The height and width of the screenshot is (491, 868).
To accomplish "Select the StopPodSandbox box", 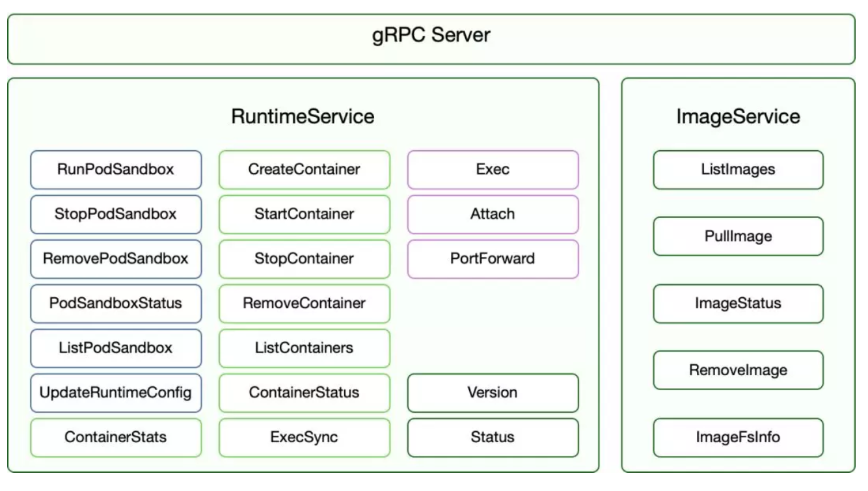I will [x=115, y=214].
